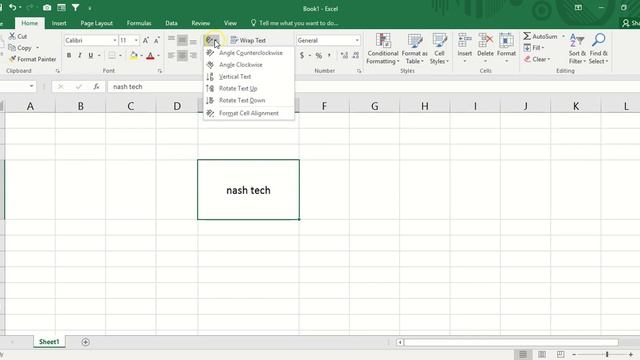Switch to the Review tab

[200, 23]
